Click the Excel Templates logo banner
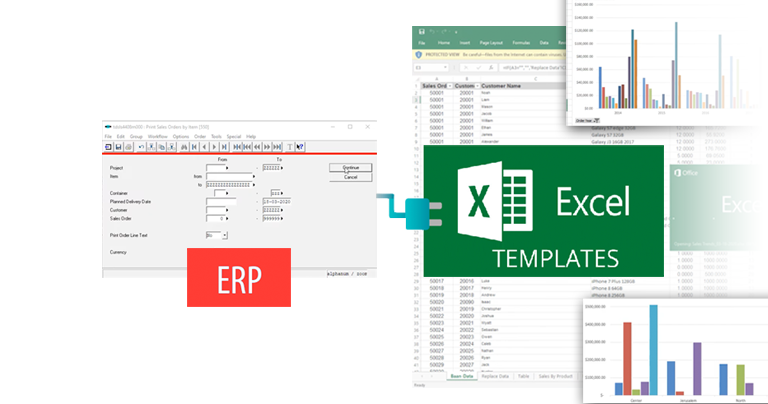The width and height of the screenshot is (768, 404). [544, 211]
